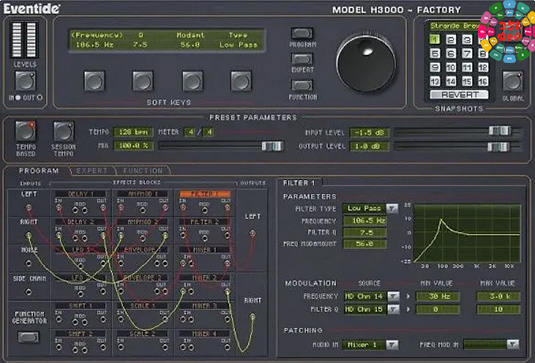Open the Filter Type Low Pass dropdown
Screen dimensions: 535x363
[392, 208]
